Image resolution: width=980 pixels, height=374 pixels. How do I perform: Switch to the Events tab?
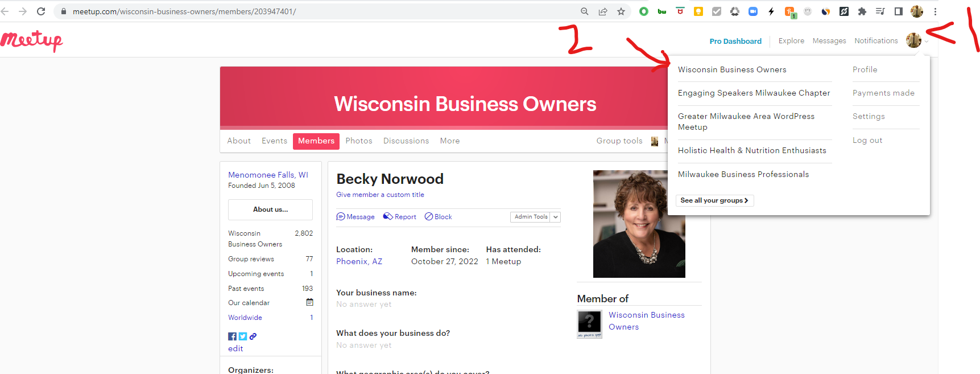[274, 141]
